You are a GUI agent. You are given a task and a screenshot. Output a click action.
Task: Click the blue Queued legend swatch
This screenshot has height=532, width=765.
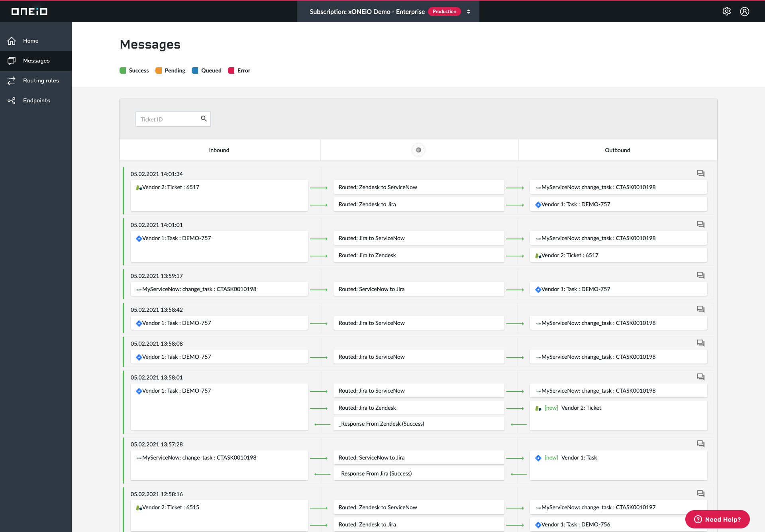click(195, 70)
